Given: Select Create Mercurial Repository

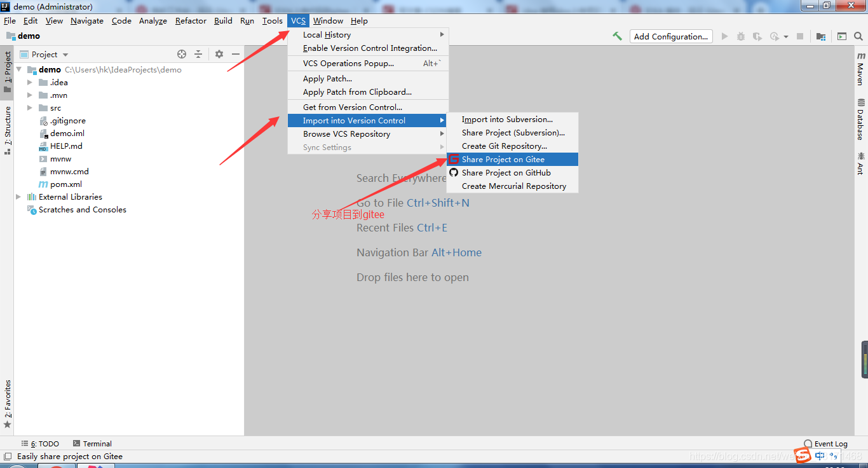Looking at the screenshot, I should [x=513, y=186].
